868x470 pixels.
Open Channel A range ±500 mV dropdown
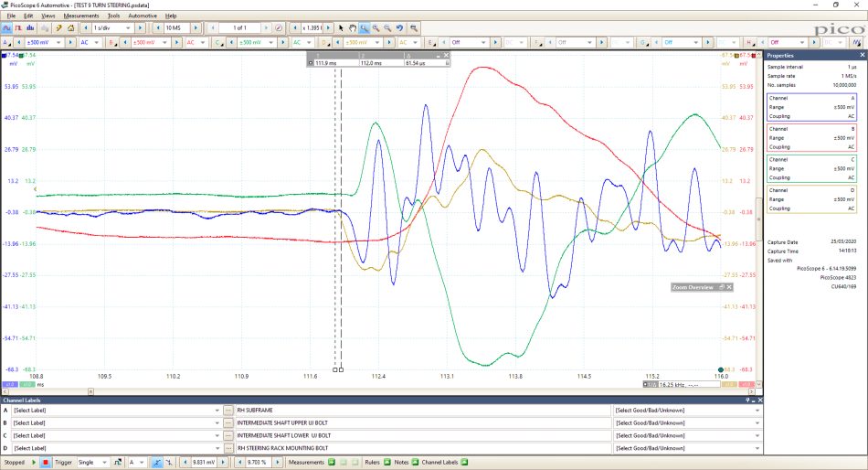click(x=44, y=43)
